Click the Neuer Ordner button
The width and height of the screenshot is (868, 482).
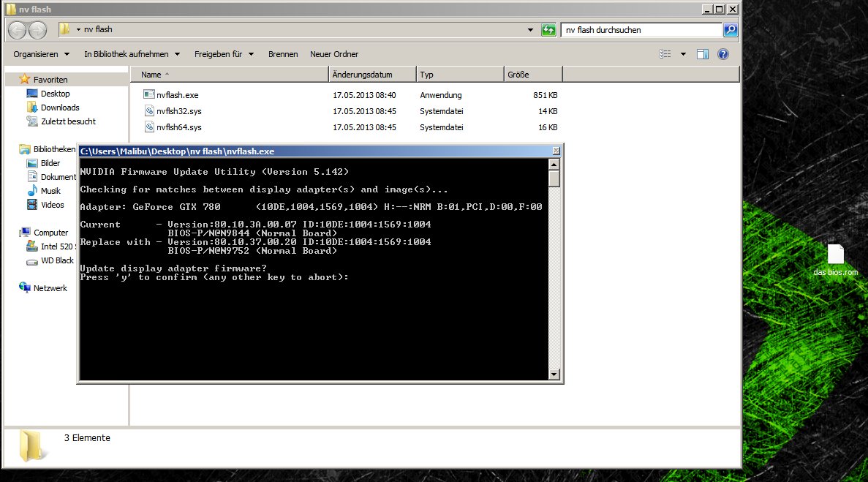(333, 54)
